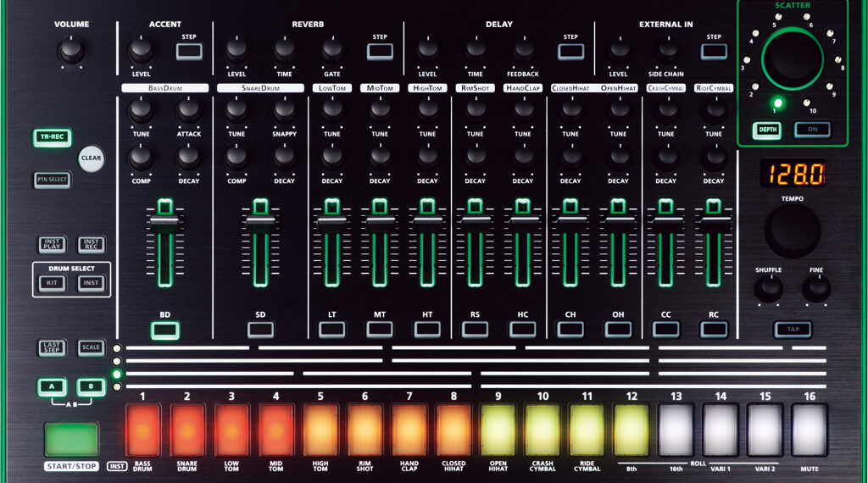Click the Bass Drum ATTACK knob
Image resolution: width=868 pixels, height=483 pixels.
click(x=189, y=111)
